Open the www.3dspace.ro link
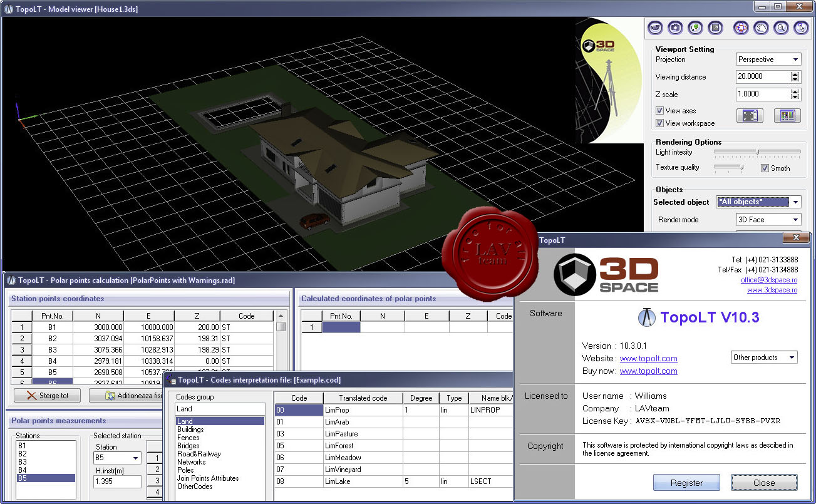Screen dimensions: 816x504 (772, 291)
